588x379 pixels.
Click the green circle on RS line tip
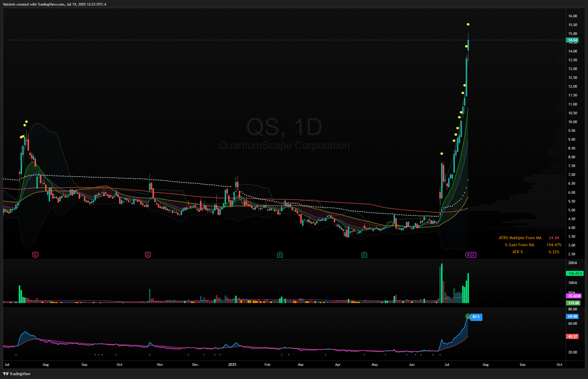click(x=468, y=316)
